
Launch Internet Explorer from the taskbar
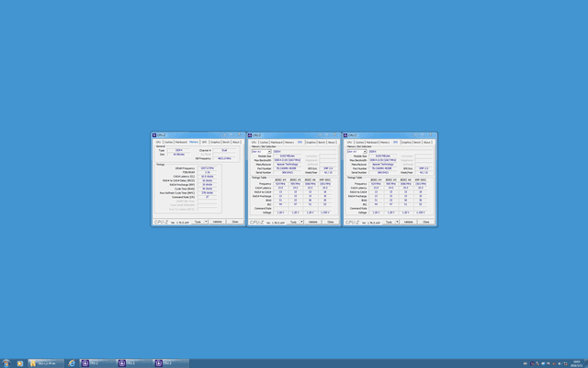coord(72,363)
